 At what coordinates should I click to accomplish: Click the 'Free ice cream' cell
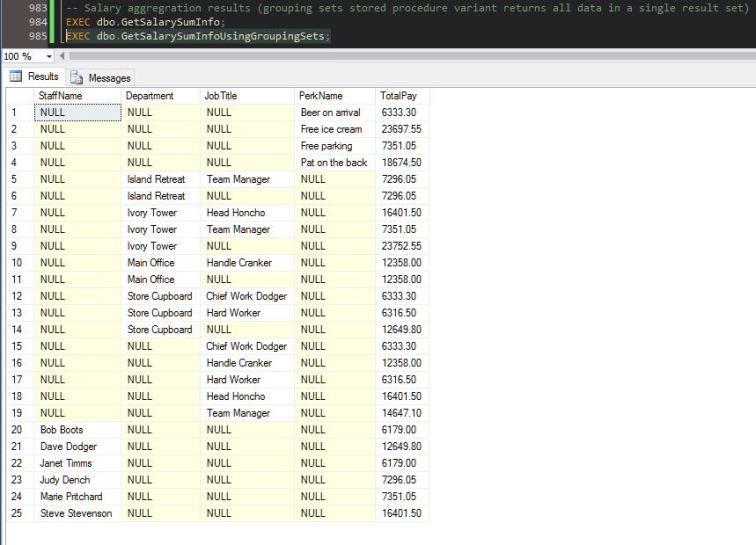click(335, 129)
